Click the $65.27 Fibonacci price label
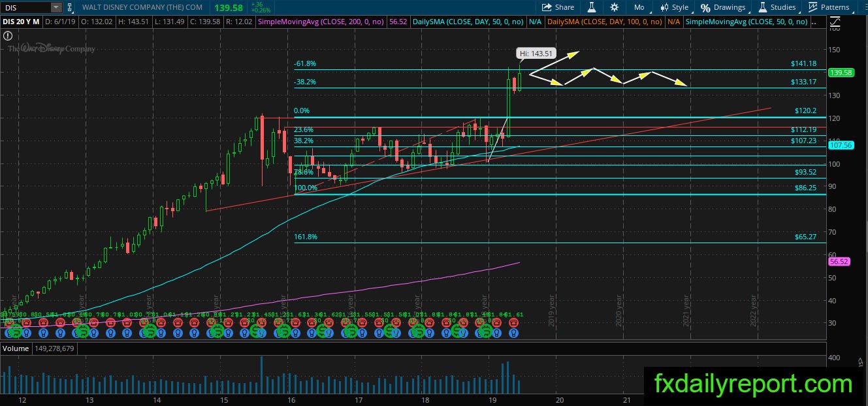The height and width of the screenshot is (406, 868). (806, 237)
